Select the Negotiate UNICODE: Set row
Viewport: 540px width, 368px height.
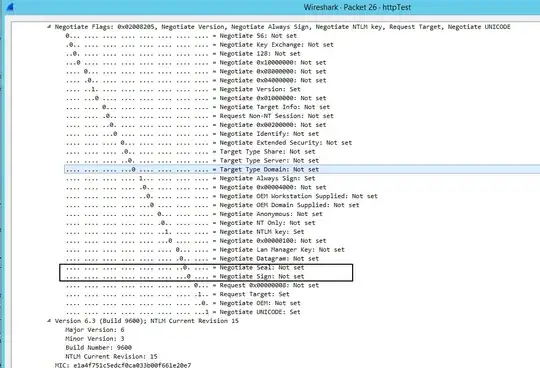pyautogui.click(x=183, y=312)
